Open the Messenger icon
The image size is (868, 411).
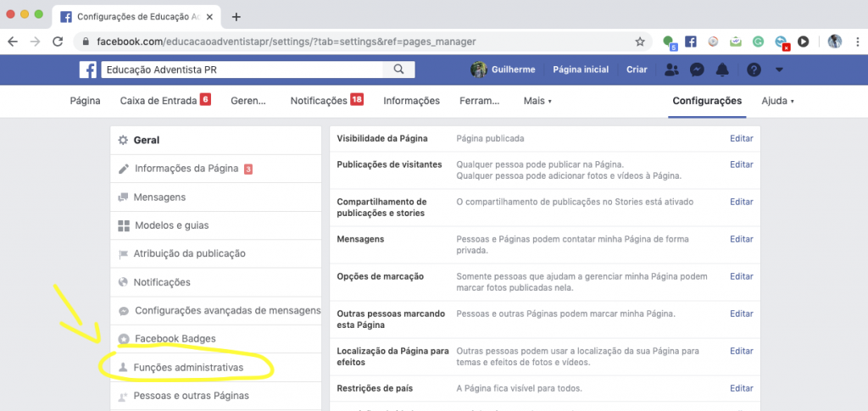pos(697,69)
